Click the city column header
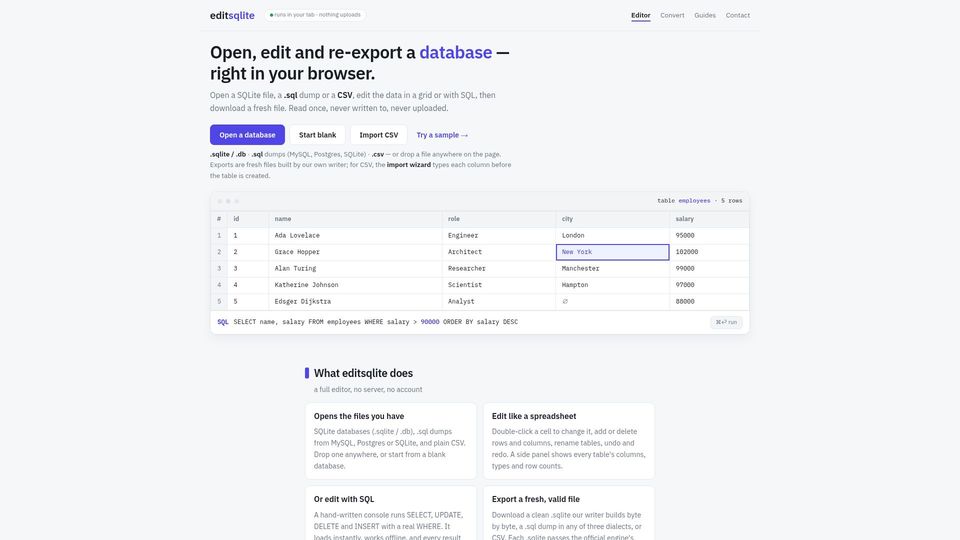 click(x=612, y=219)
